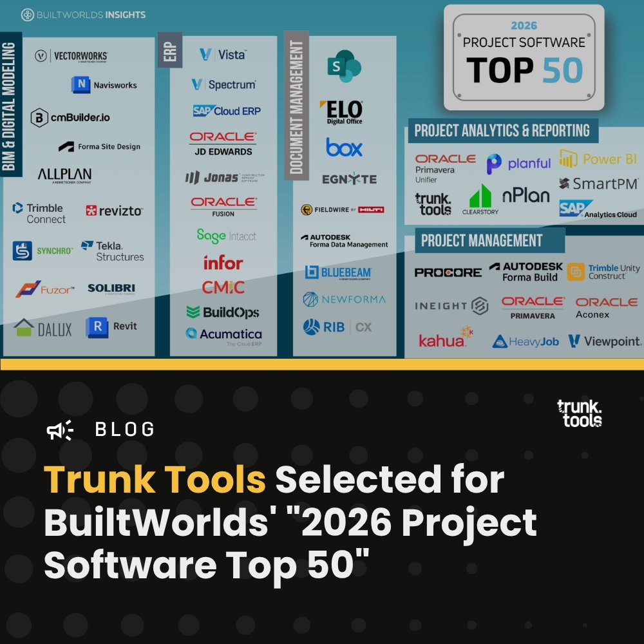This screenshot has width=644, height=644.
Task: Click the Tekla Structures logo
Action: pos(113,251)
